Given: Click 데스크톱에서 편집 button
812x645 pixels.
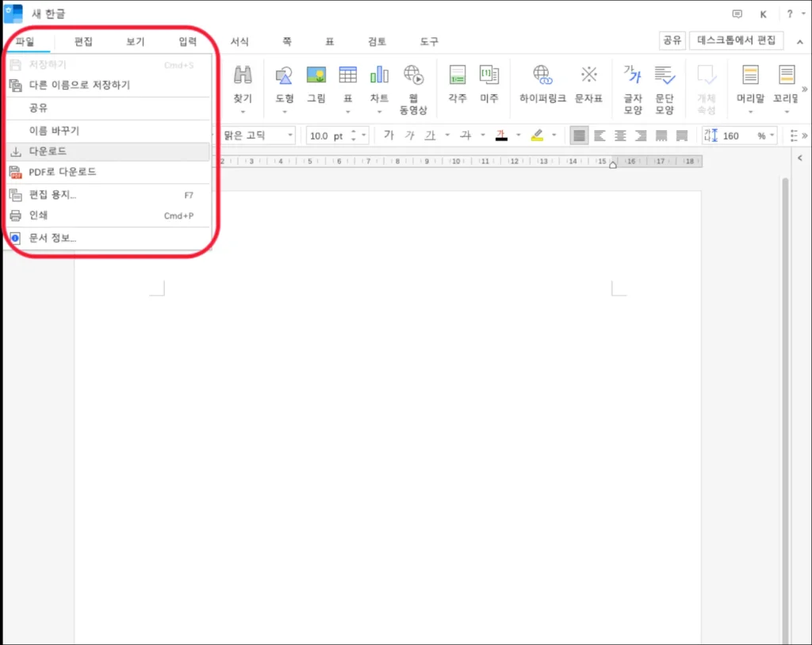Looking at the screenshot, I should coord(736,40).
